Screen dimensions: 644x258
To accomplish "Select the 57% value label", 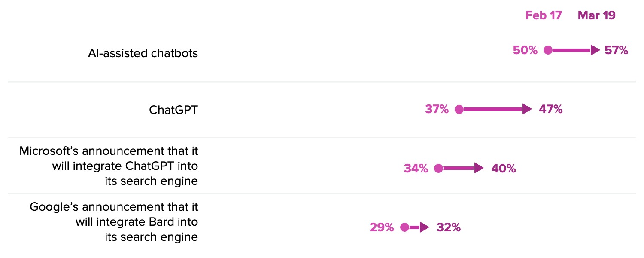I will [x=617, y=50].
